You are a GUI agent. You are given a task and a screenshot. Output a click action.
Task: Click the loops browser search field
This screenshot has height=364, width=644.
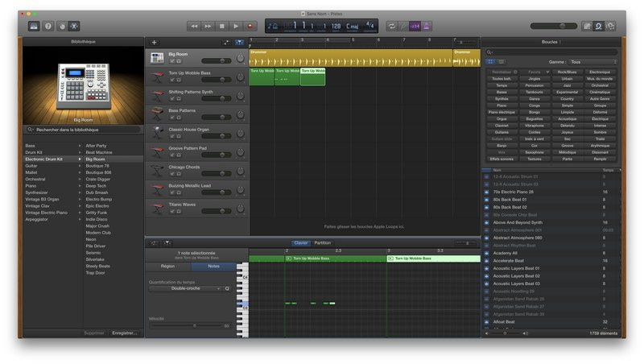pyautogui.click(x=551, y=52)
